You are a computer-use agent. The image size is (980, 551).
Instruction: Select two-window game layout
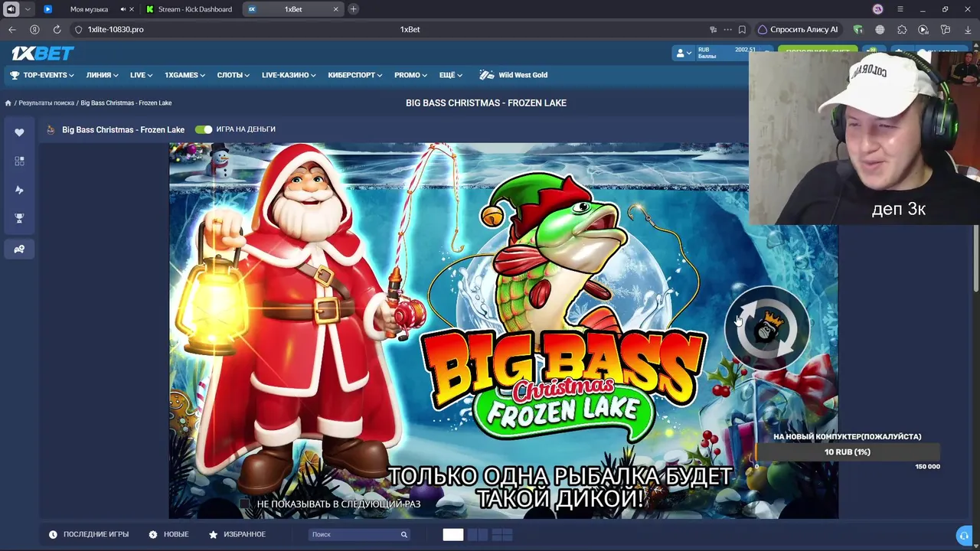(478, 535)
